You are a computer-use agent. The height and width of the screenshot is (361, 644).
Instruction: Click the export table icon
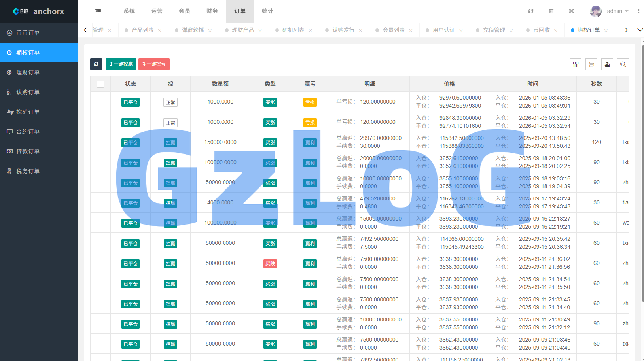[607, 64]
